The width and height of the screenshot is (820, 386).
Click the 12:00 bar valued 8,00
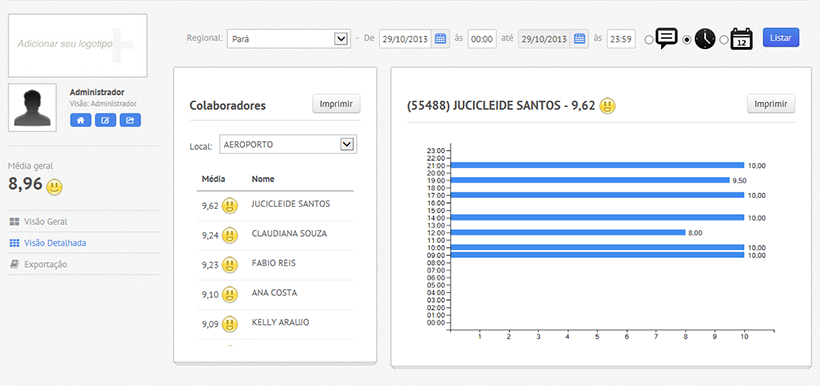point(568,232)
